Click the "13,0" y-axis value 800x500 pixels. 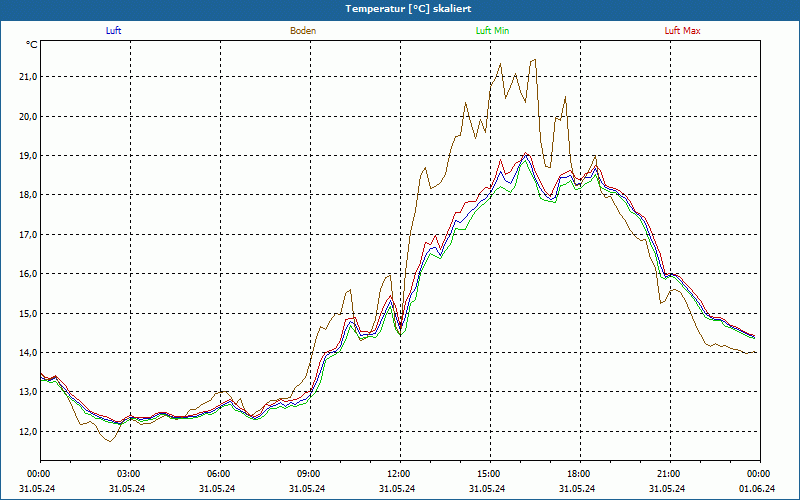(x=28, y=392)
